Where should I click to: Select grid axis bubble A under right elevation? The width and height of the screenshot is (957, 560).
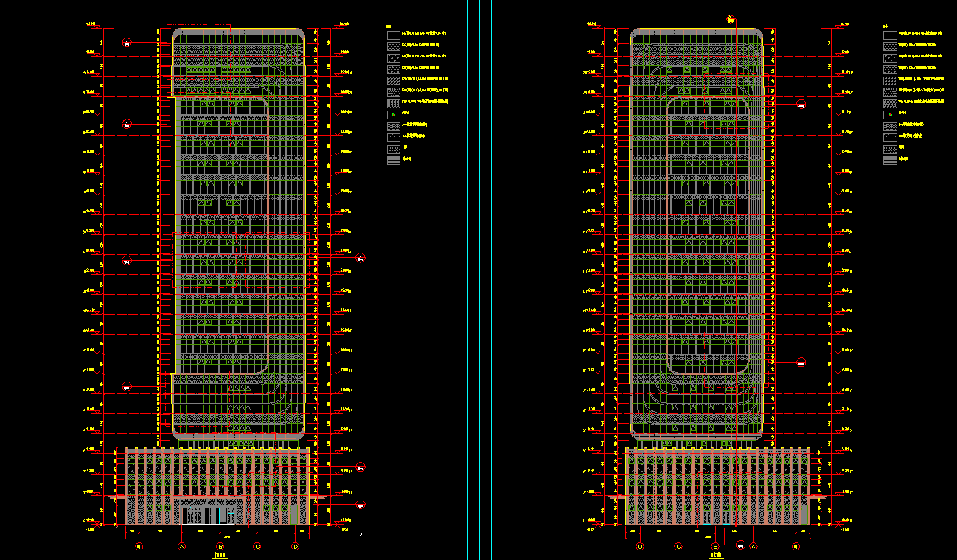tap(754, 547)
